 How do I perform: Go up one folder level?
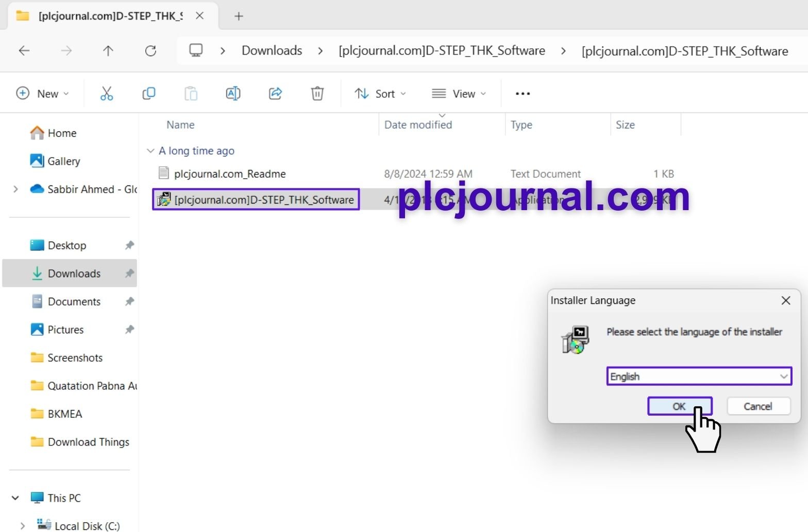(x=108, y=50)
